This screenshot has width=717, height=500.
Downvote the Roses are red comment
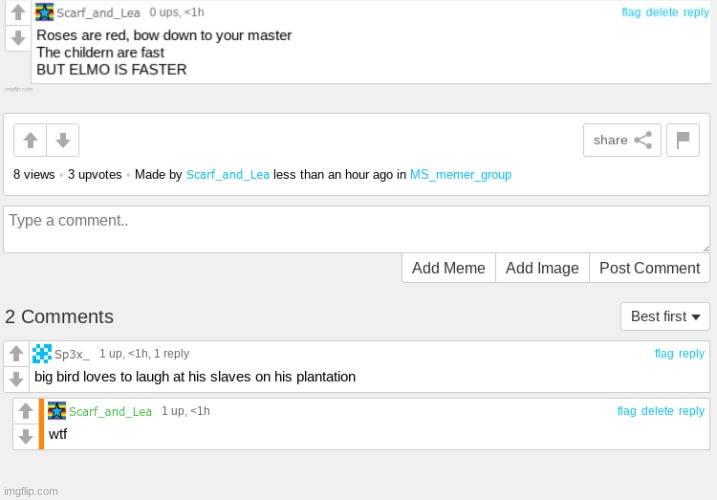tap(18, 38)
